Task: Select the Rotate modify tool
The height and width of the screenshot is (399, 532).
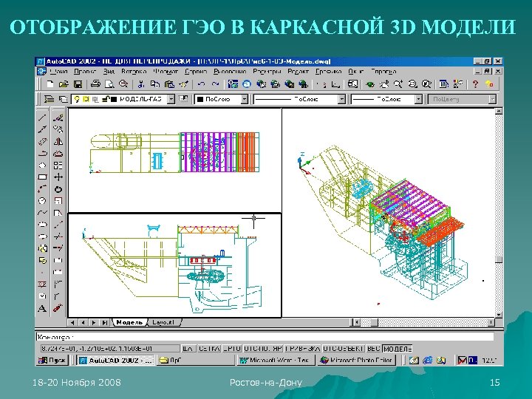Action: pyautogui.click(x=58, y=189)
